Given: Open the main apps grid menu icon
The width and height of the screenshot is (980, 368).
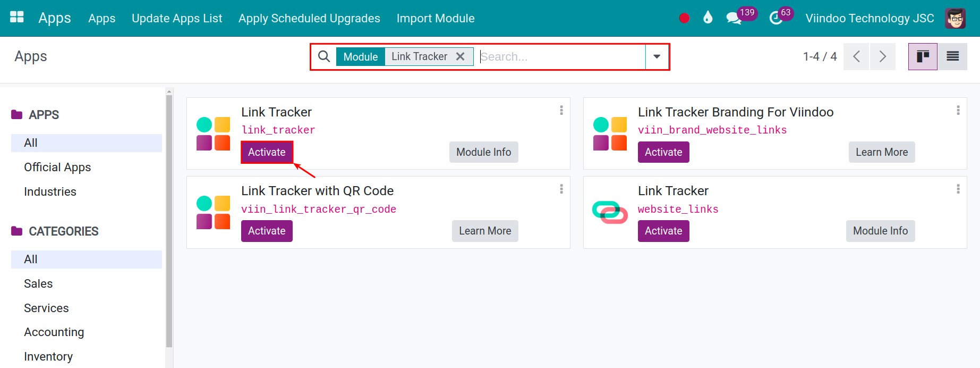Looking at the screenshot, I should pyautogui.click(x=17, y=17).
